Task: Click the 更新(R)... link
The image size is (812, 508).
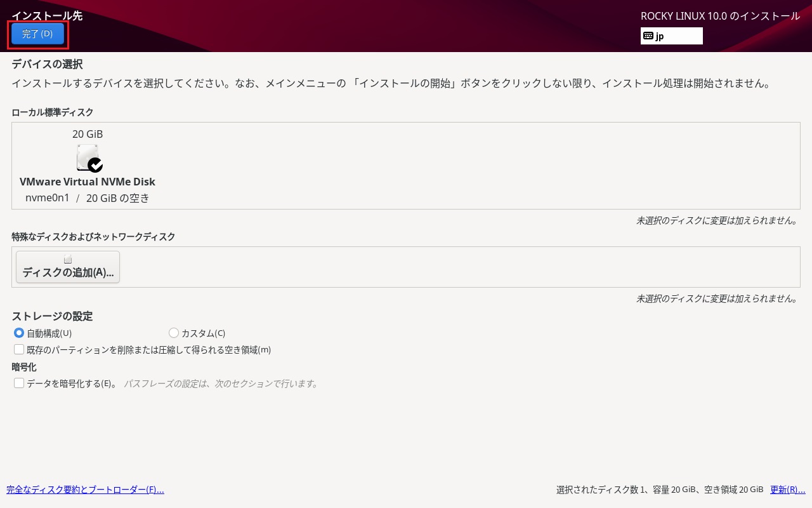Action: [x=787, y=490]
